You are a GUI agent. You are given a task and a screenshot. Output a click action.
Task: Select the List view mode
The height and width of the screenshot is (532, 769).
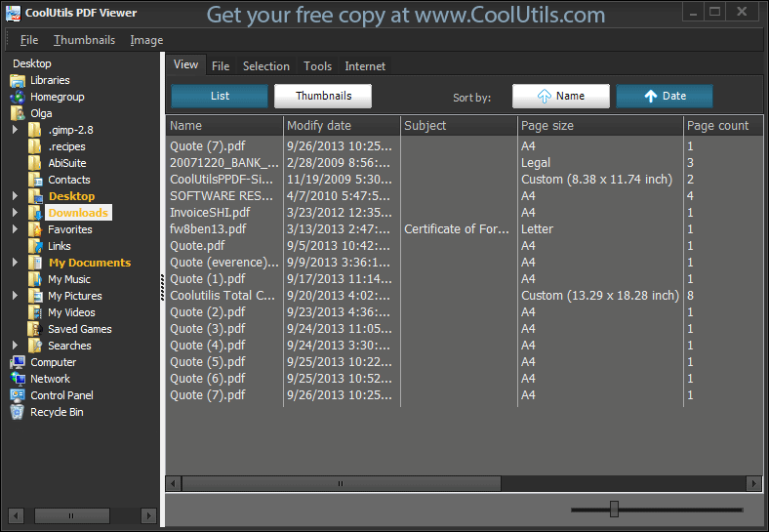[x=220, y=97]
